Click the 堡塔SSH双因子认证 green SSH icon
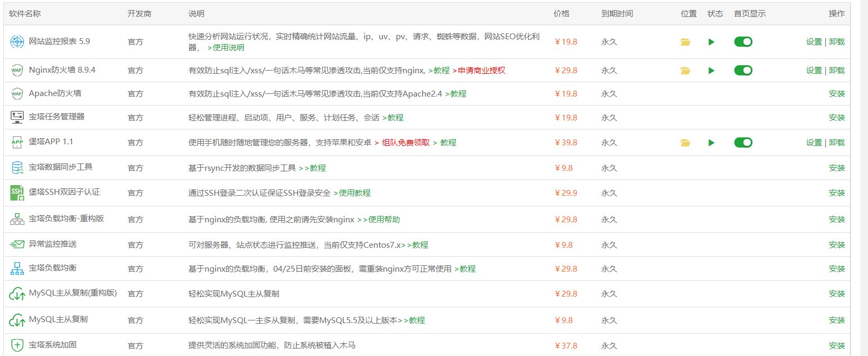 [17, 193]
